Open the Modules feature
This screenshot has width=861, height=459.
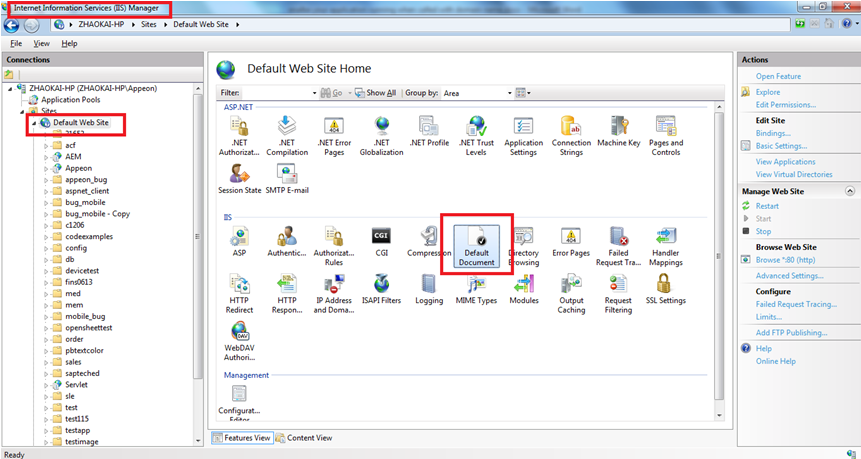(524, 289)
